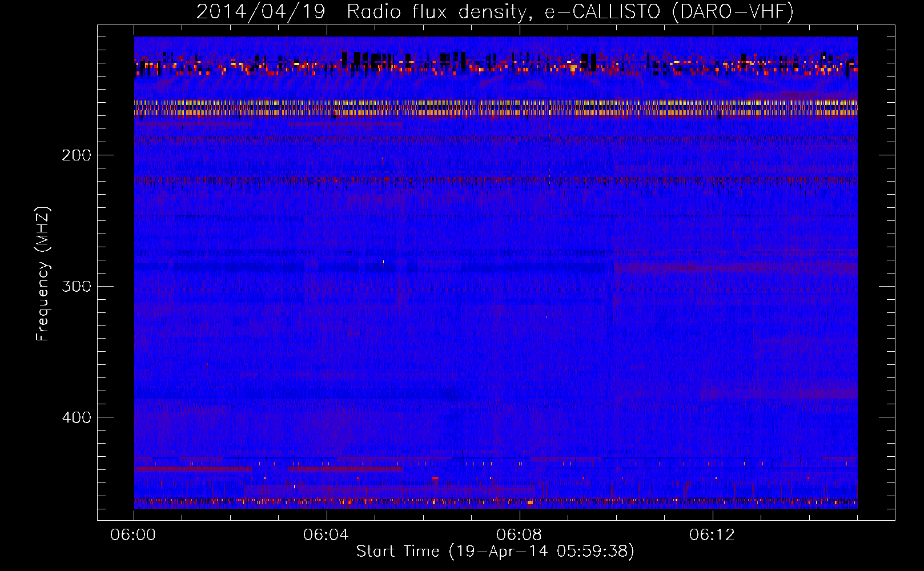Click the '06:04' time tick label
This screenshot has height=571, width=924.
(327, 534)
